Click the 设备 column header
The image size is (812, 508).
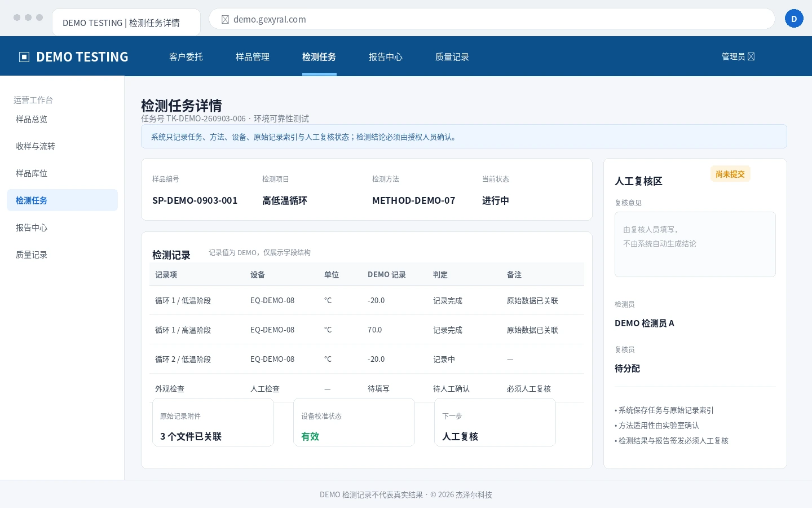click(x=258, y=275)
